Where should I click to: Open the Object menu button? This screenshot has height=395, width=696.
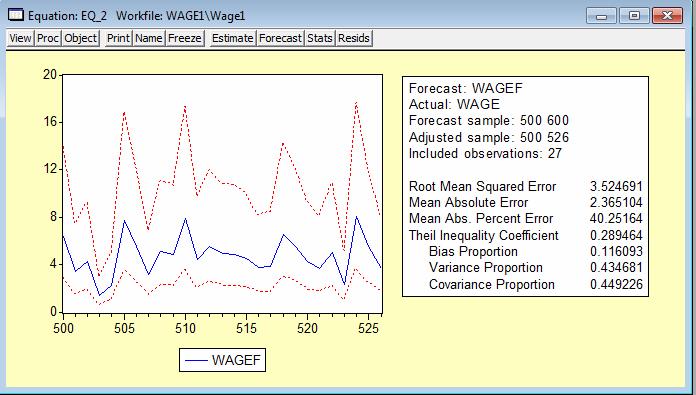click(x=80, y=38)
